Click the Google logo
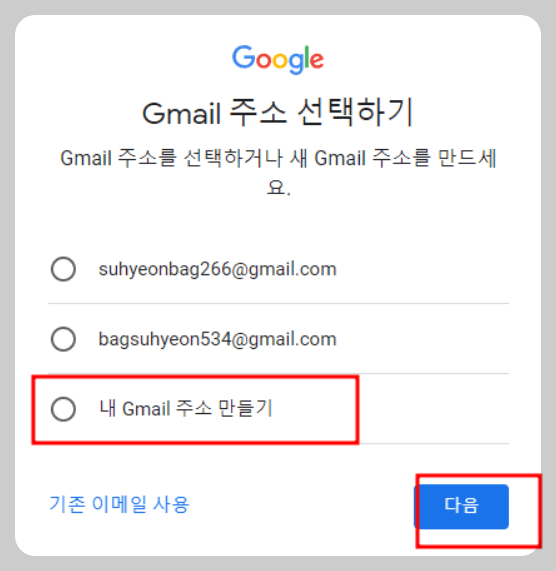The height and width of the screenshot is (571, 556). tap(278, 59)
